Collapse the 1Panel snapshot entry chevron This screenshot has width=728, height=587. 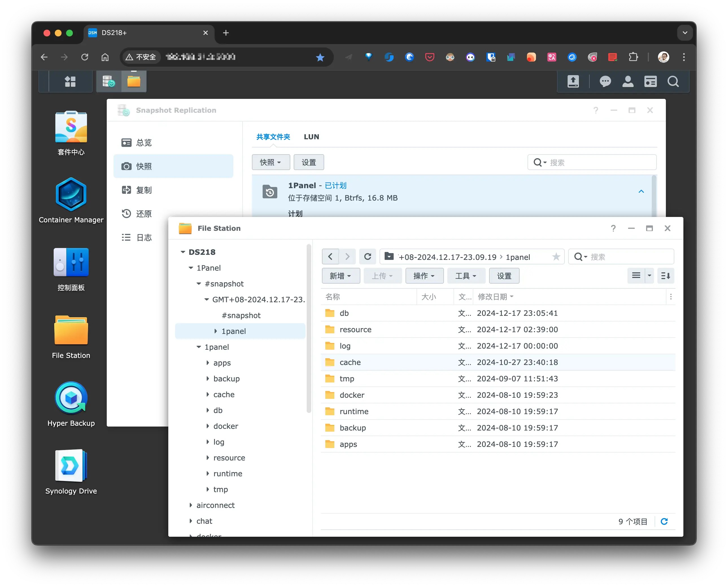point(641,192)
